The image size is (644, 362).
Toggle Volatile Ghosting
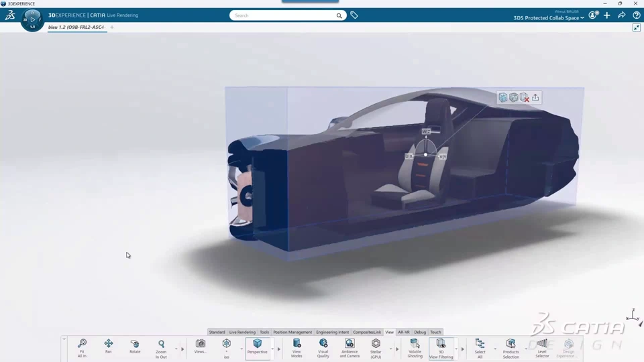(415, 348)
